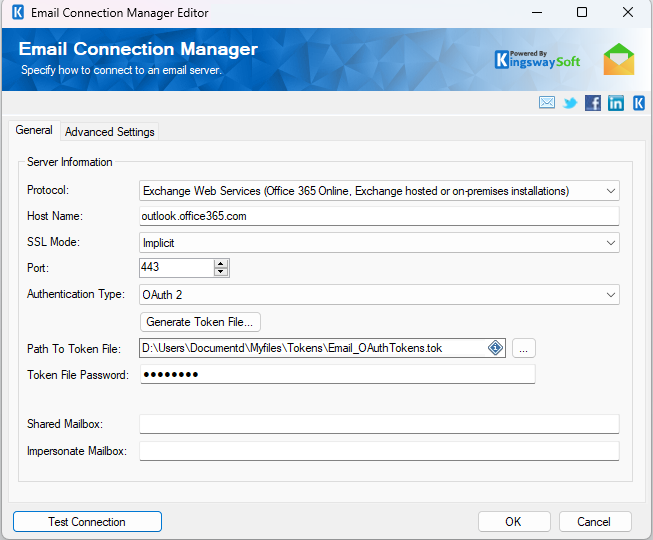Click the Shared Mailbox field
The width and height of the screenshot is (653, 540).
click(379, 424)
